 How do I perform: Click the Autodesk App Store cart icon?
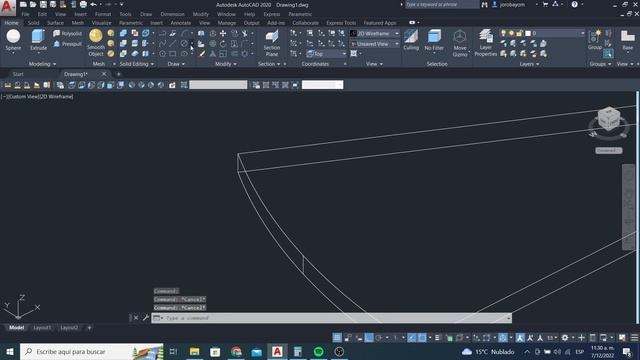point(545,4)
